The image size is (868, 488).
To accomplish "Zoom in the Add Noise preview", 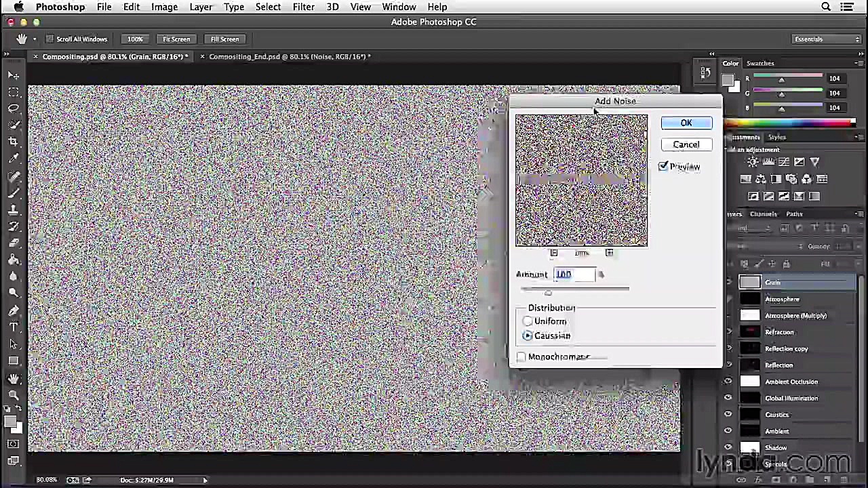I will tap(609, 253).
